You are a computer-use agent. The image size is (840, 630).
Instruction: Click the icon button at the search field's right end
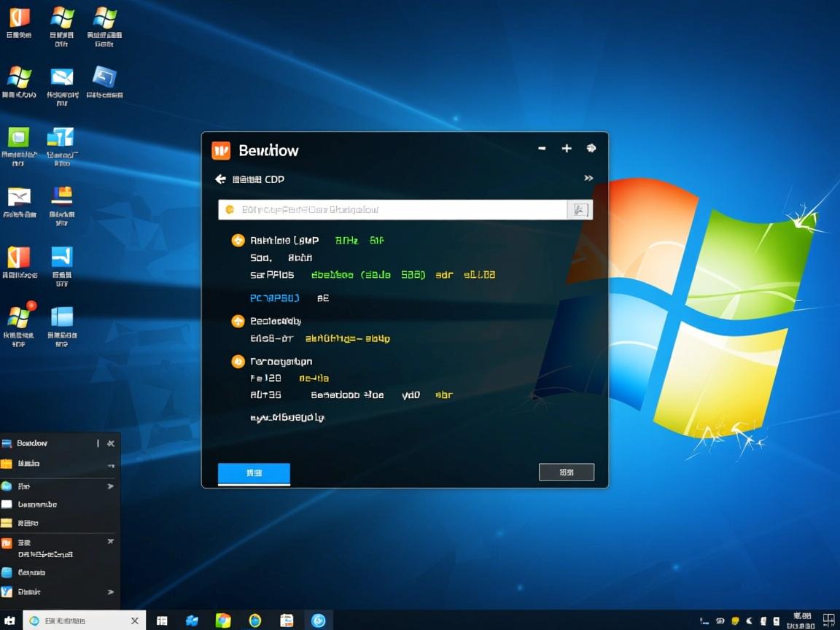580,210
